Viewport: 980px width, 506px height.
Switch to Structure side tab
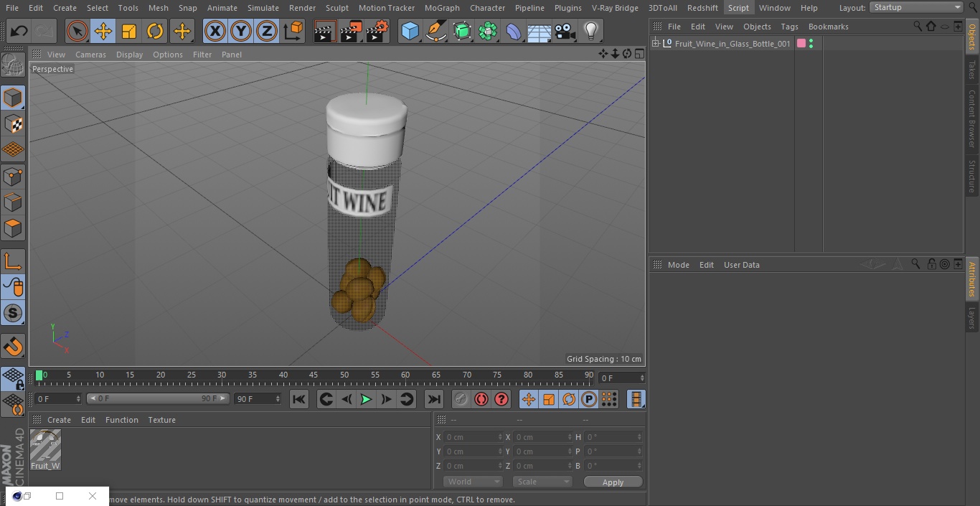tap(972, 177)
